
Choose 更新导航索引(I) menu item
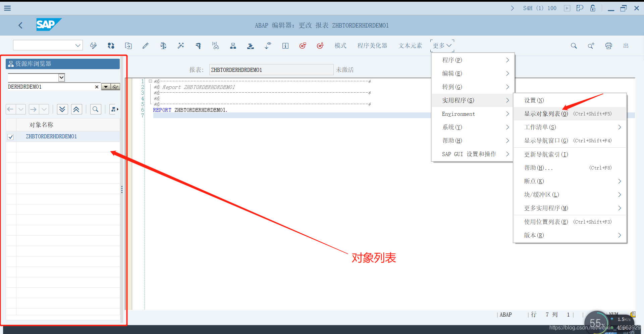[570, 154]
